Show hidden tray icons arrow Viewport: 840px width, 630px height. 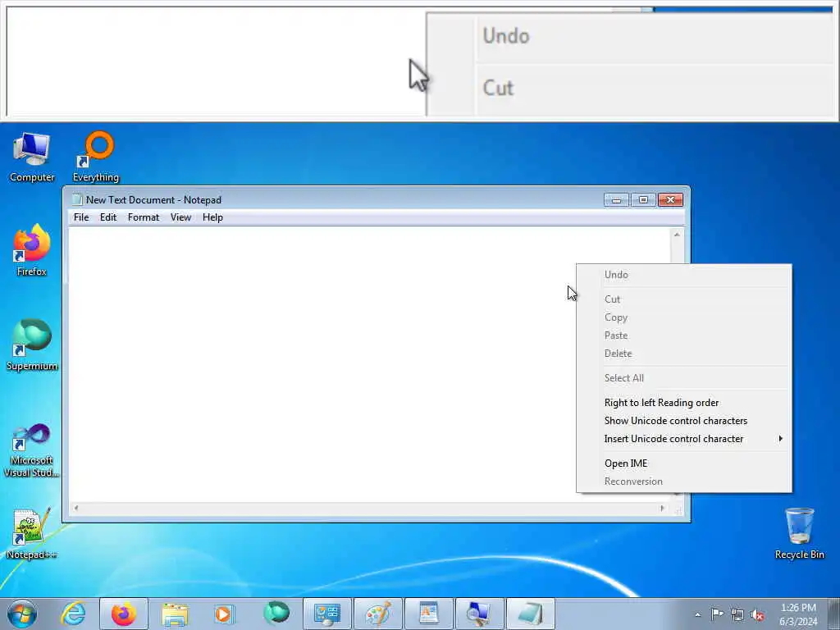tap(697, 614)
